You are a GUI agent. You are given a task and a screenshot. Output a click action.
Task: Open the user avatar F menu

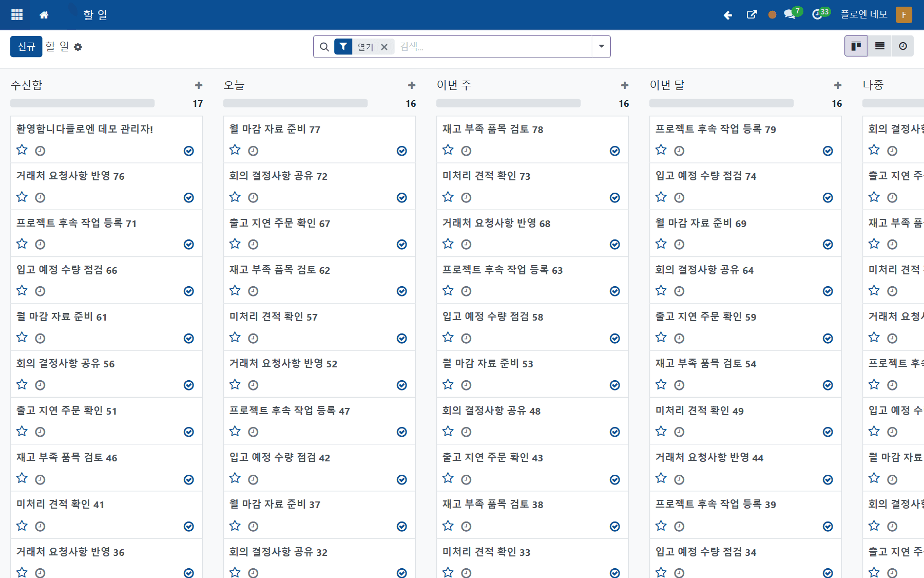coord(904,15)
